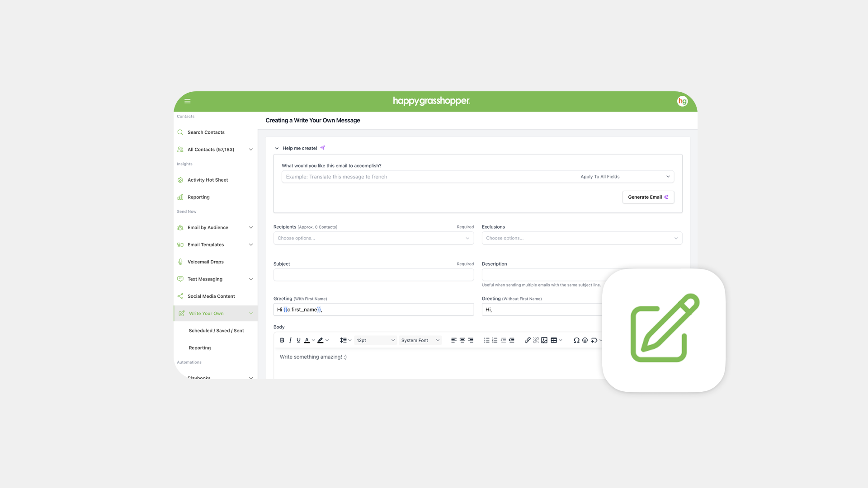Click the Search Contacts magnifier icon
Screen dimensions: 868x488
point(180,132)
